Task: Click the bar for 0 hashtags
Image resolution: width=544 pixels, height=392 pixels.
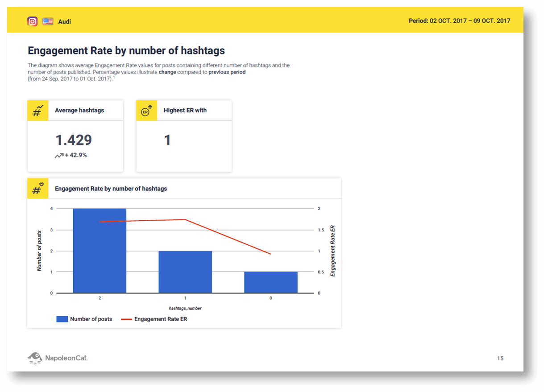Action: [x=271, y=282]
